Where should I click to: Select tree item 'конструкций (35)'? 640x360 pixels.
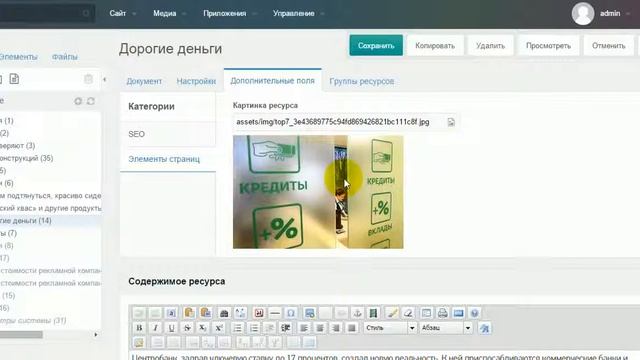(26, 158)
